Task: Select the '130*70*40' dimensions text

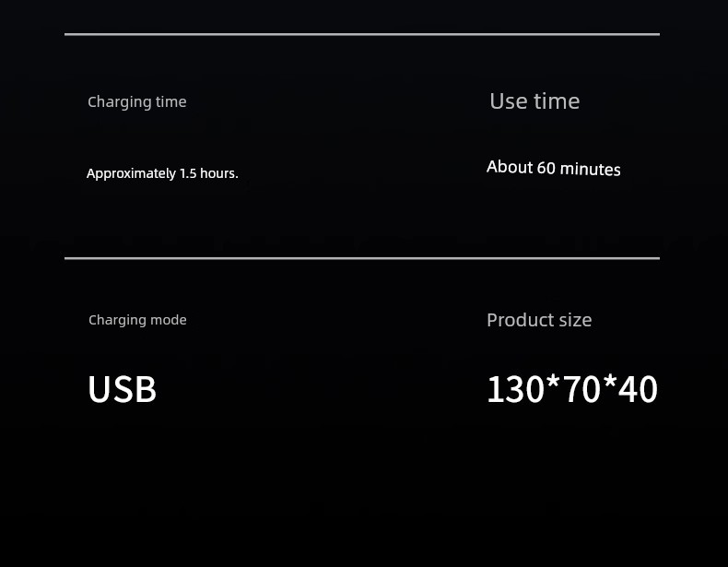Action: (x=572, y=388)
